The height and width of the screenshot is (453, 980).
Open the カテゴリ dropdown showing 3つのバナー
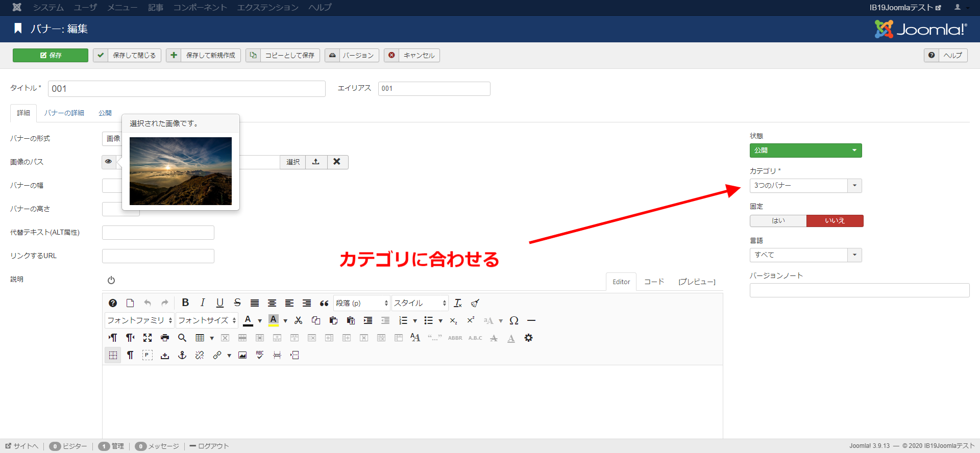click(x=805, y=186)
